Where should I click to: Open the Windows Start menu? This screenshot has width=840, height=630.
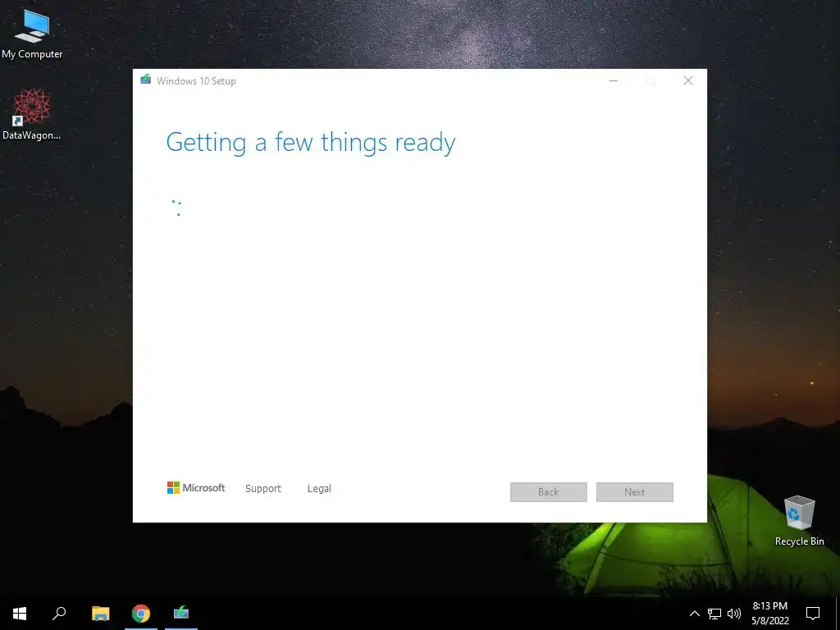(x=20, y=614)
